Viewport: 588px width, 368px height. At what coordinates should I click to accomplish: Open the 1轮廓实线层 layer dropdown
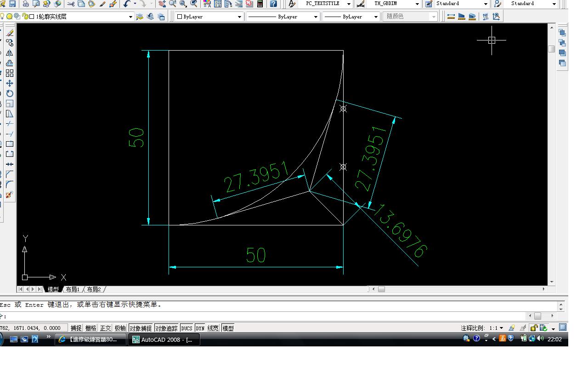131,17
